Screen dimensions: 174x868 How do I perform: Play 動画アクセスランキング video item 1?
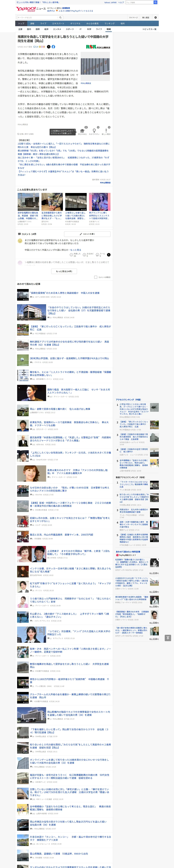[x=154, y=485]
